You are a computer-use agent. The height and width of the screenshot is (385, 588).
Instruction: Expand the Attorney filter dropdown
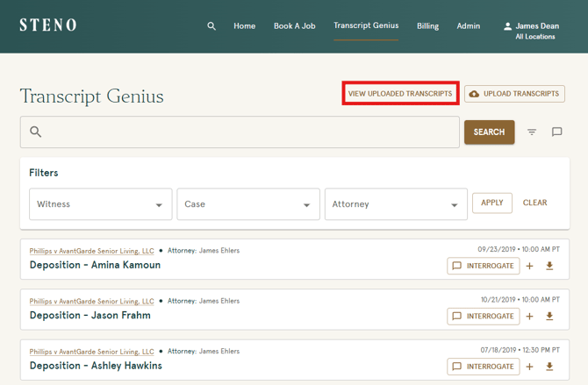(x=395, y=204)
